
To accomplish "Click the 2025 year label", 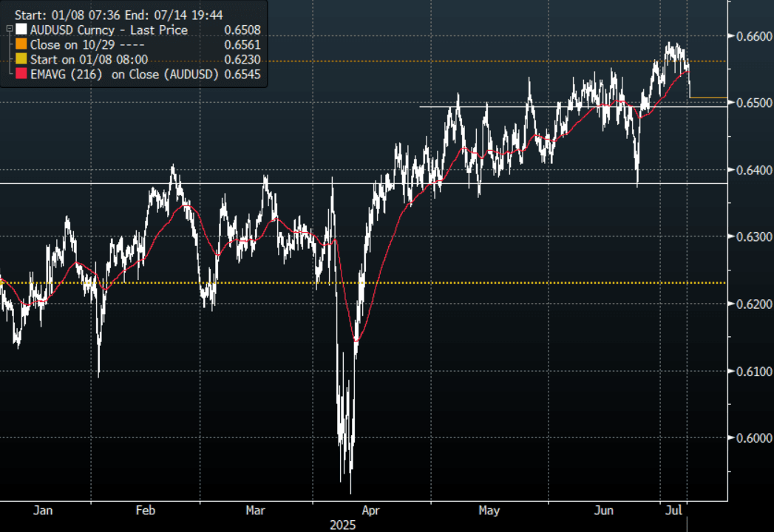I will point(342,525).
